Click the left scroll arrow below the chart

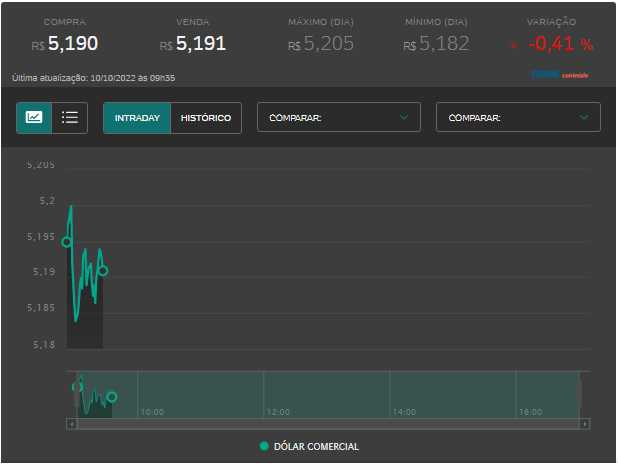point(71,424)
